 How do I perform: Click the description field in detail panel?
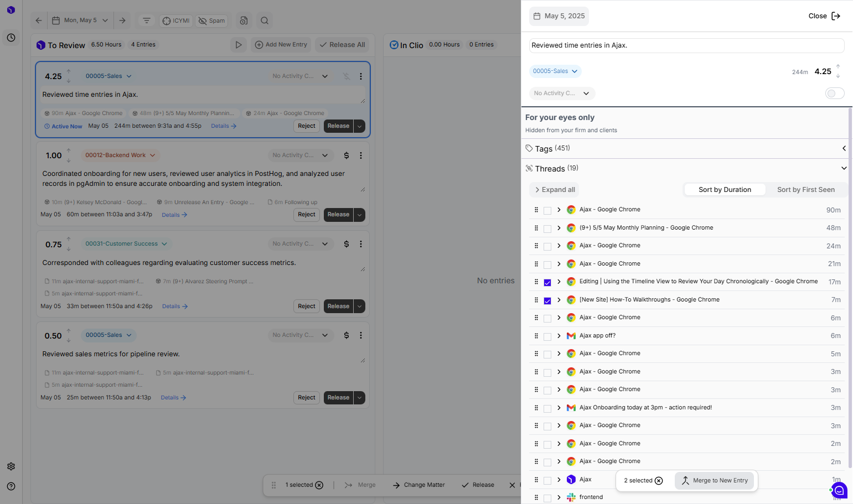686,45
